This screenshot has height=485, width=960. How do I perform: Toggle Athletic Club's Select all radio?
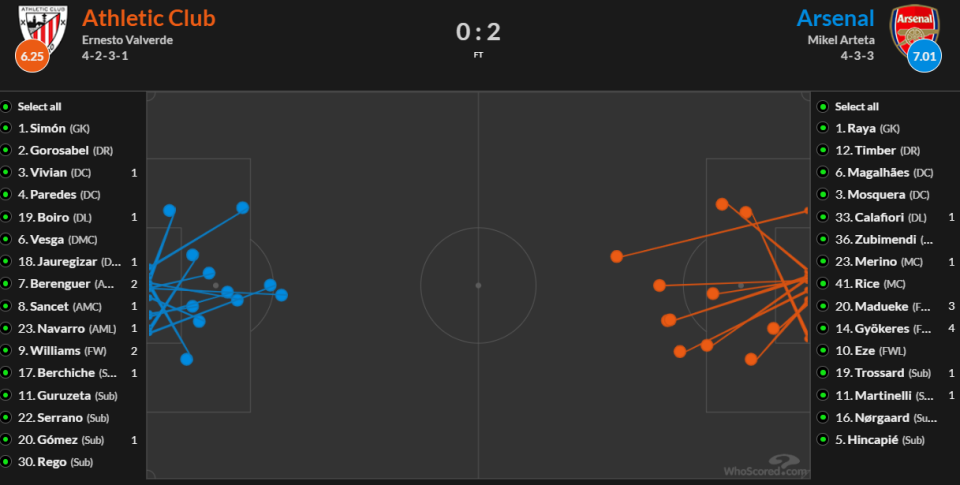point(7,106)
